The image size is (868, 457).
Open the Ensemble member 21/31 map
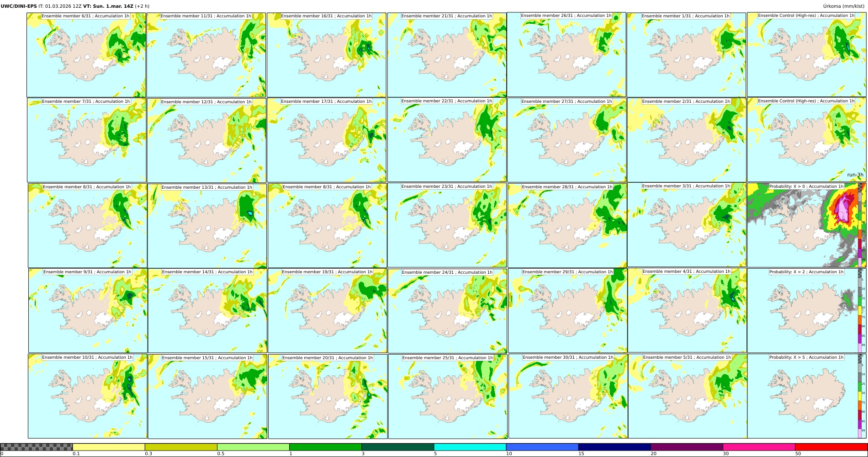(447, 55)
